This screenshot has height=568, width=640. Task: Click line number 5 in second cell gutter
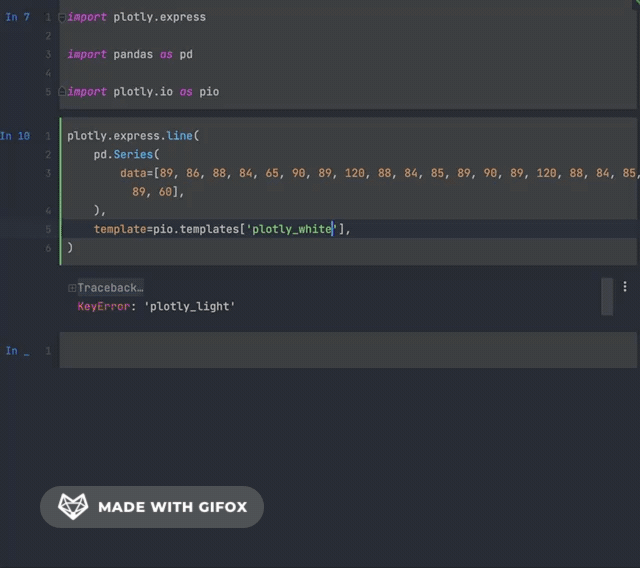tap(48, 229)
